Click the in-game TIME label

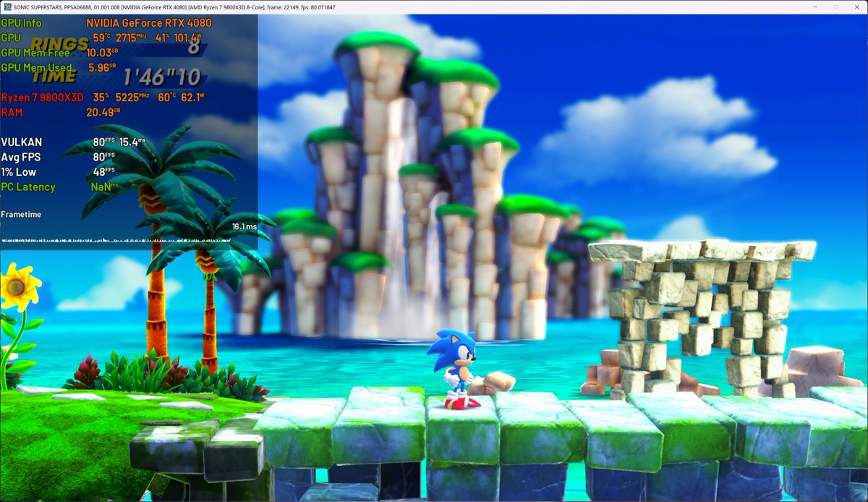coord(54,76)
